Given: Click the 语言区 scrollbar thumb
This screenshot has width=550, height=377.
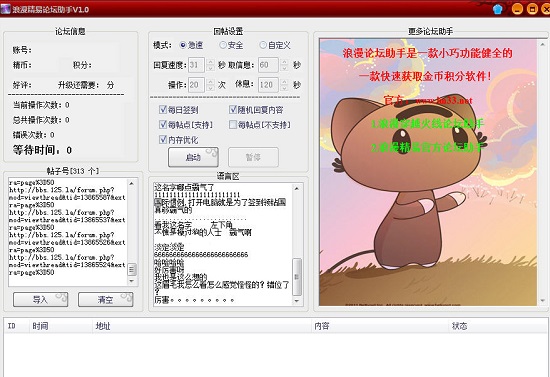Looking at the screenshot, I should pos(297,277).
